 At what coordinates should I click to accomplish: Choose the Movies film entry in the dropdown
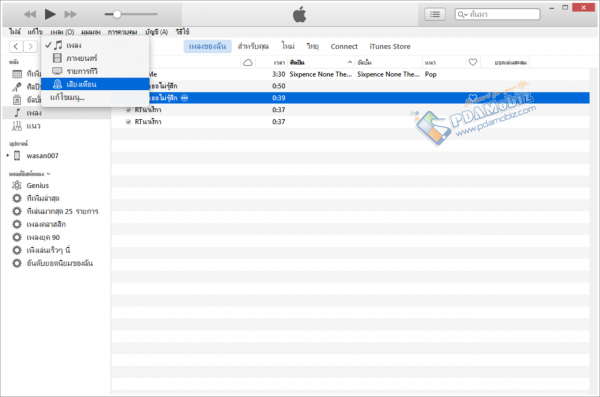[x=95, y=58]
